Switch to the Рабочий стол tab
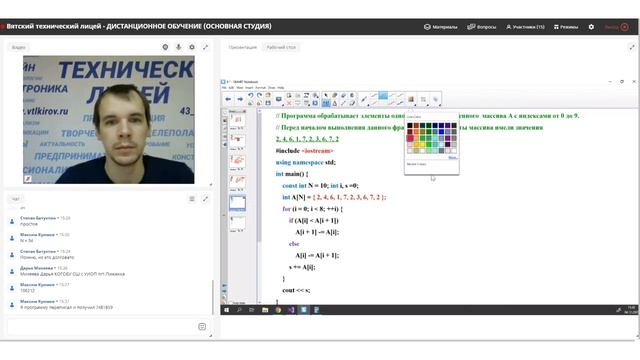The image size is (640, 360). coord(281,47)
